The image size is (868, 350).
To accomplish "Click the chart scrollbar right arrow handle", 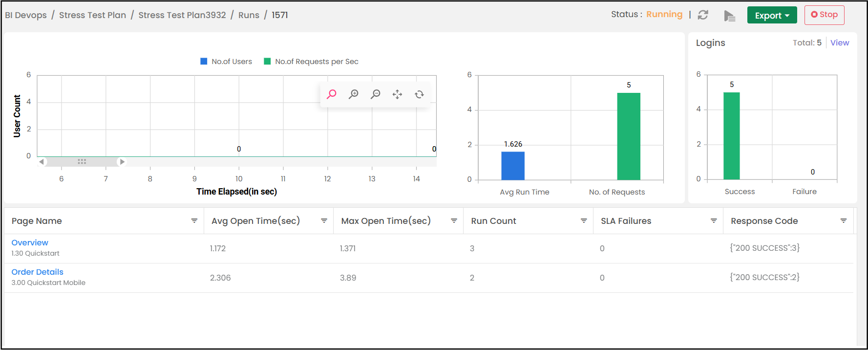I will click(122, 162).
